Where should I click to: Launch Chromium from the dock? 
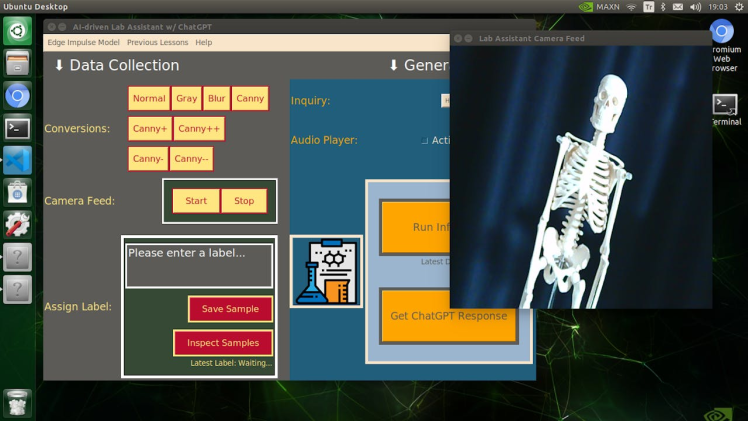pos(18,96)
